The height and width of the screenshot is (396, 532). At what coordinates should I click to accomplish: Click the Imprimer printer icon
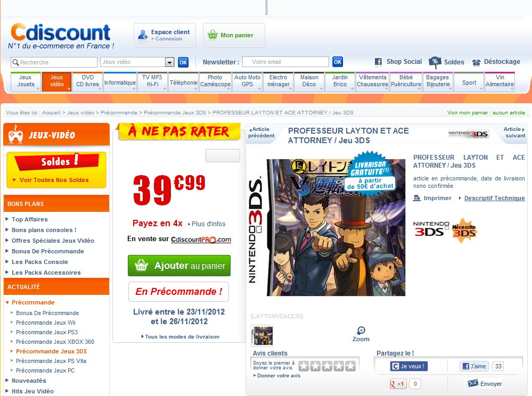(416, 198)
